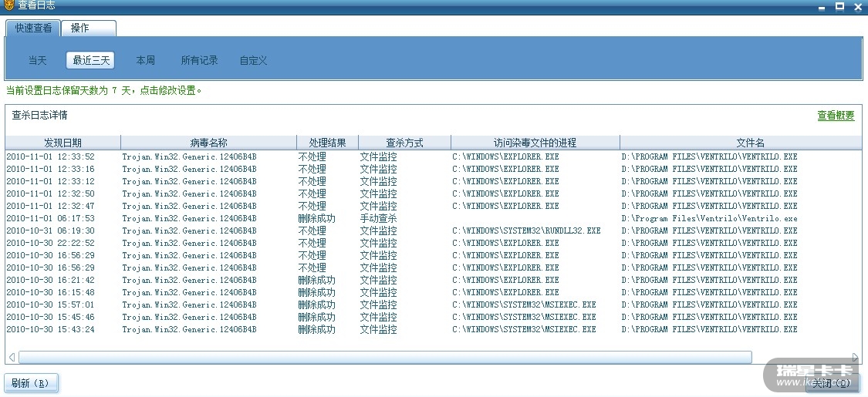Viewport: 868px width, 397px height.
Task: Click the 查杀日志详情 heading text
Action: click(40, 116)
